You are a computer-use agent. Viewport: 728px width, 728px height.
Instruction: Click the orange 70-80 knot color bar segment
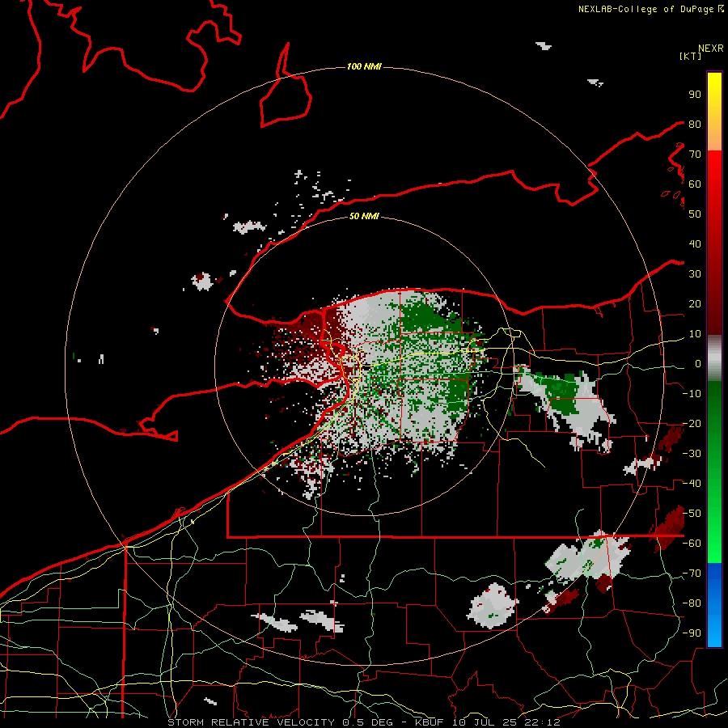point(714,137)
